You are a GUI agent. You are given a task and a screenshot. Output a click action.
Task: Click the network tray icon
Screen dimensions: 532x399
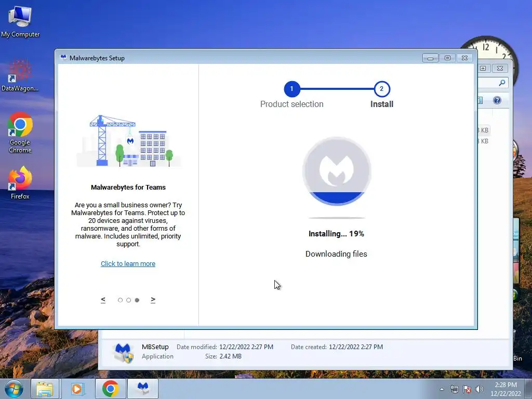(x=454, y=389)
